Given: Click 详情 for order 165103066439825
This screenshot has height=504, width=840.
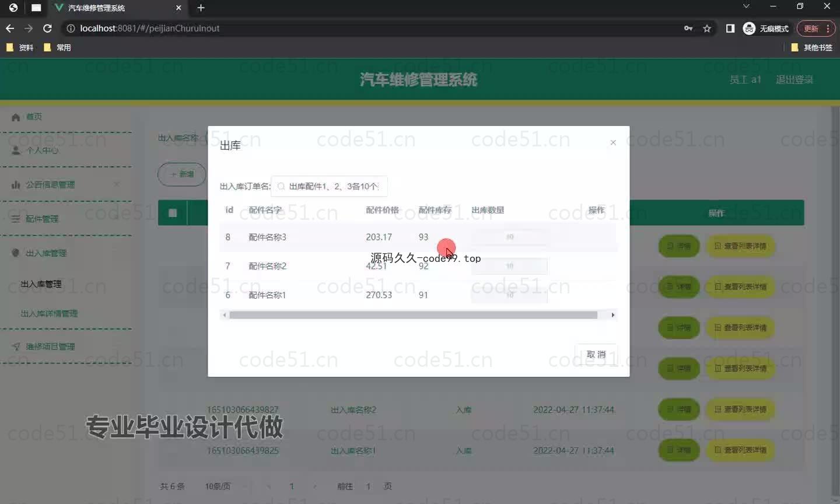Looking at the screenshot, I should [x=678, y=450].
